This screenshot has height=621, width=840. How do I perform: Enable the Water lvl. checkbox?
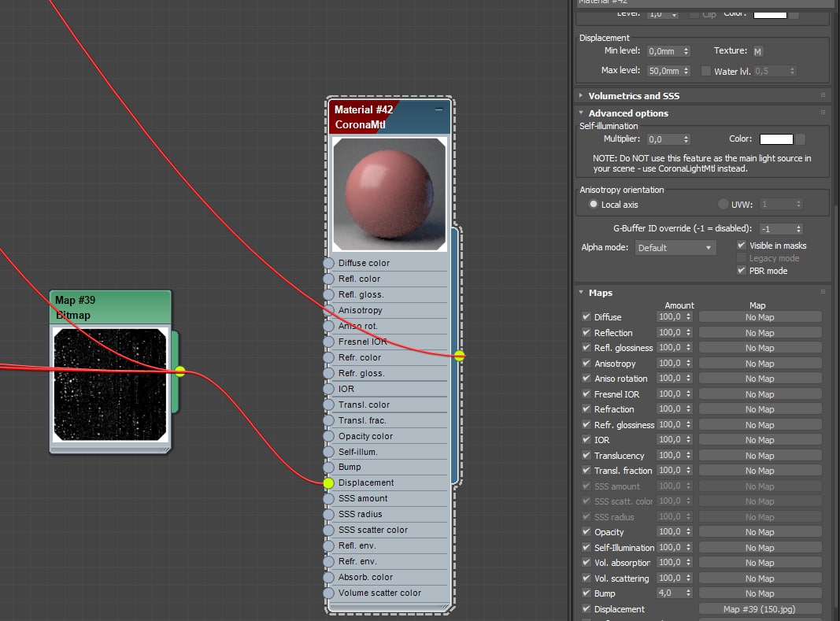tap(706, 71)
